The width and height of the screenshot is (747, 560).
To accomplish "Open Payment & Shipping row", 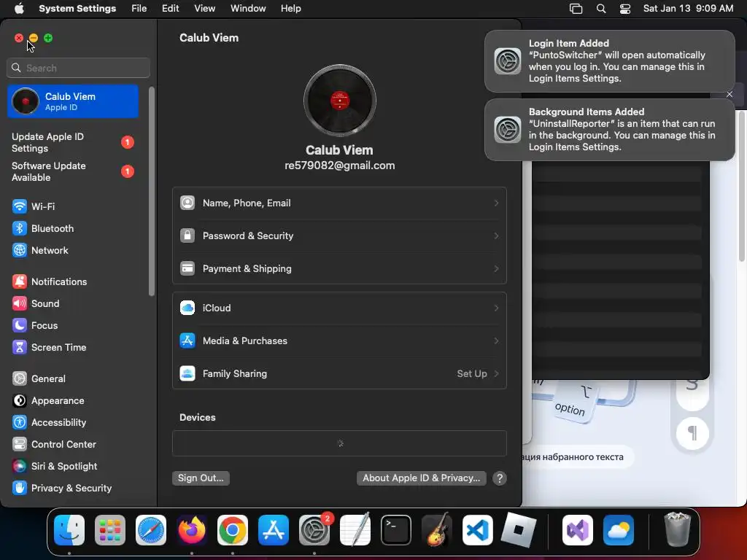I will [x=339, y=269].
